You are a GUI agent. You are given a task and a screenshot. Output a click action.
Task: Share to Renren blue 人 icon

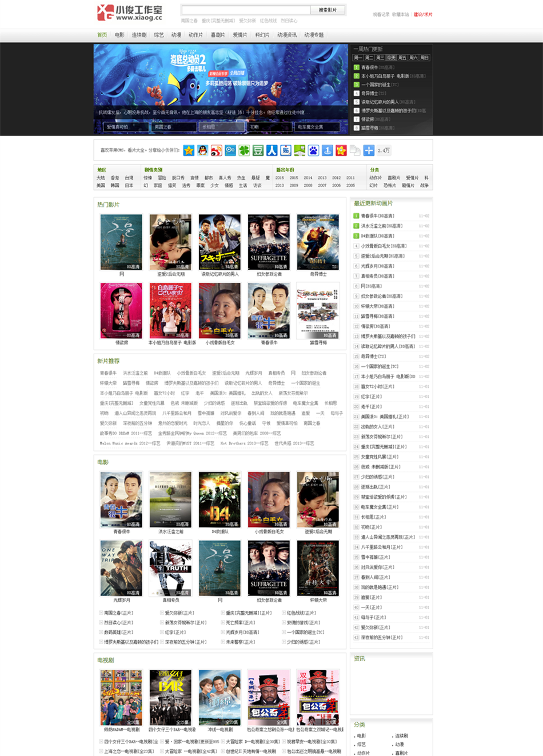coord(272,150)
